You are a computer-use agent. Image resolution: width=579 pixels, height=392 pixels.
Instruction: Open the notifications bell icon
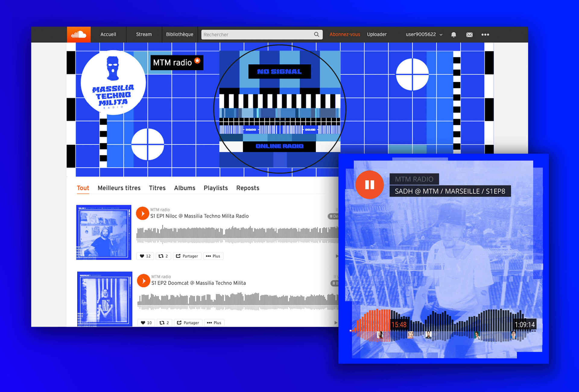point(454,35)
